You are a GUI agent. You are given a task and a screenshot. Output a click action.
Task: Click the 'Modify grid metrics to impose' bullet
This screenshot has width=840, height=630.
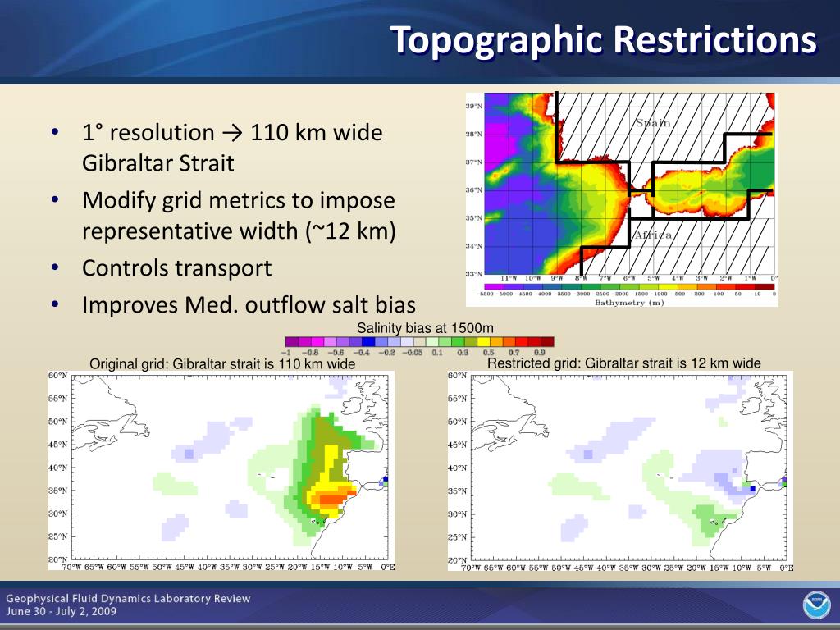click(x=239, y=200)
